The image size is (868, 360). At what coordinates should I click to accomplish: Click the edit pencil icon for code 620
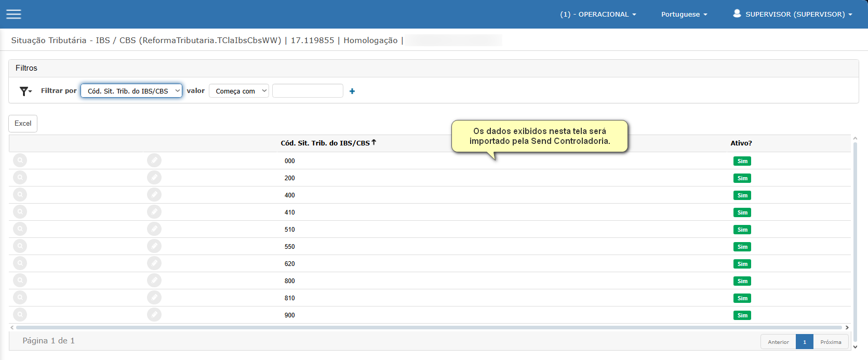pos(154,263)
